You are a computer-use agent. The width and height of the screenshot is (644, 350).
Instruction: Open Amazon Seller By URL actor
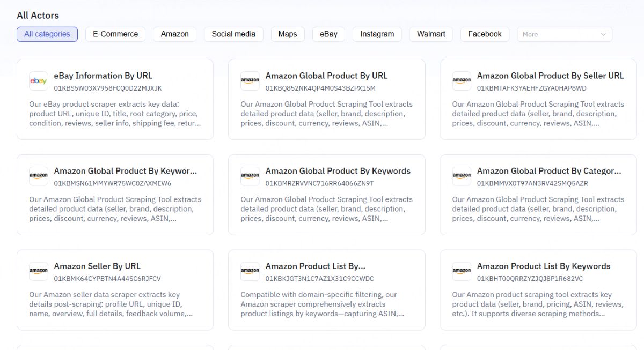(x=97, y=266)
